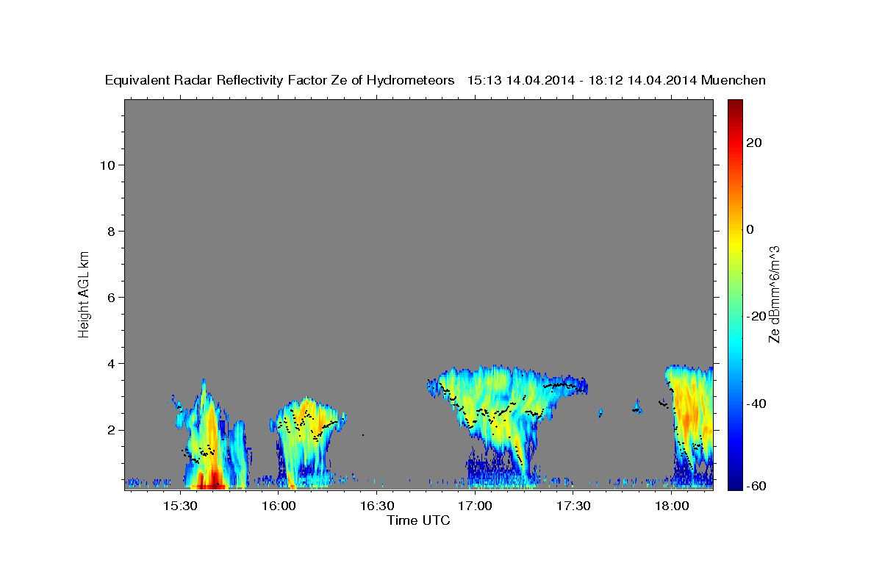Click the height tick label '2'
Image resolution: width=882 pixels, height=588 pixels.
(110, 430)
